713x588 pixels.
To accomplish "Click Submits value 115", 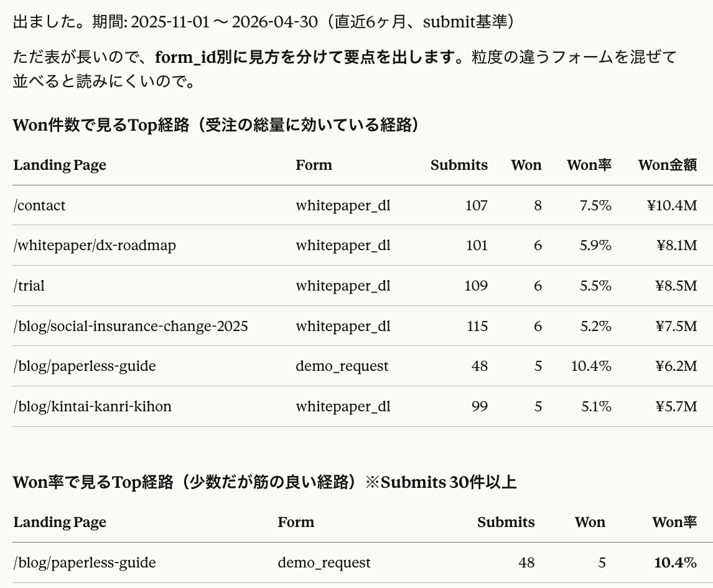I will coord(477,326).
